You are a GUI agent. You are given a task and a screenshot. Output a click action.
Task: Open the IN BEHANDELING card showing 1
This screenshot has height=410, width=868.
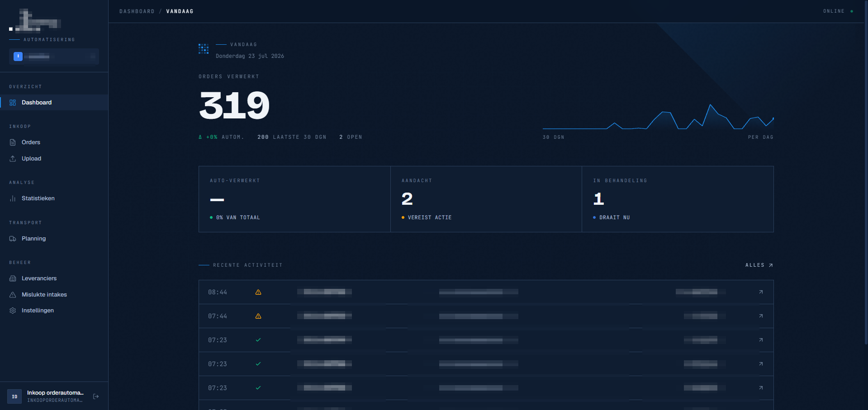(x=678, y=199)
